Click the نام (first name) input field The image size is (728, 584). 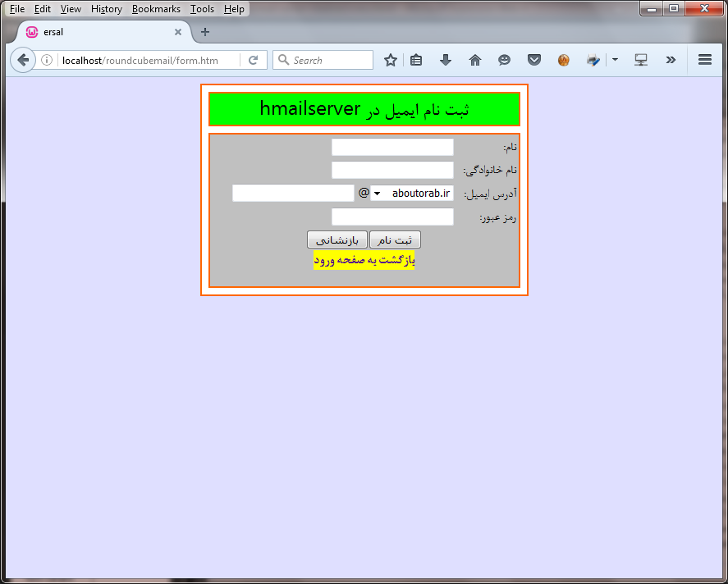pyautogui.click(x=392, y=147)
